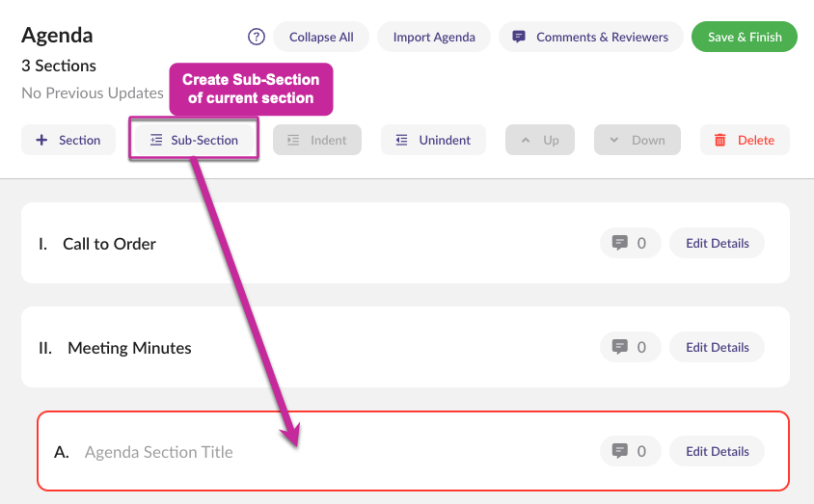This screenshot has height=504, width=814.
Task: Collapse All agenda sections
Action: (x=321, y=37)
